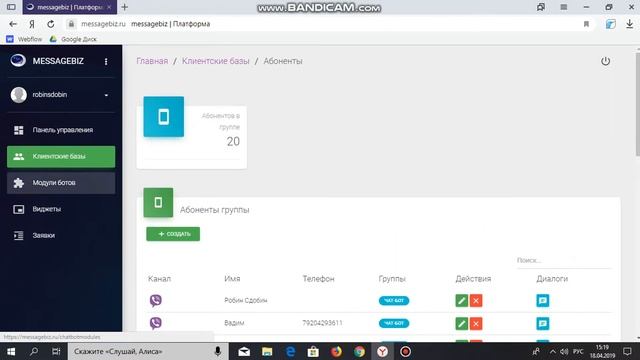Click the Группы column header
640x360 pixels.
392,279
